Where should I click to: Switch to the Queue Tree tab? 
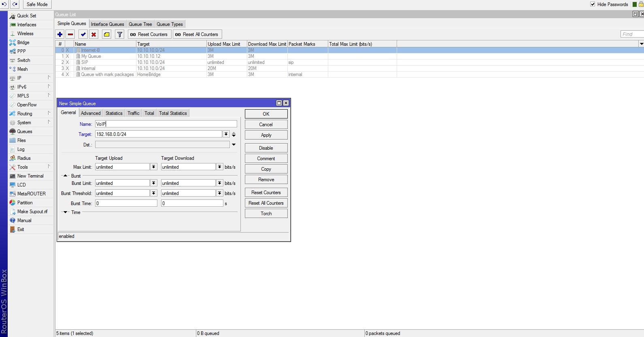point(140,24)
